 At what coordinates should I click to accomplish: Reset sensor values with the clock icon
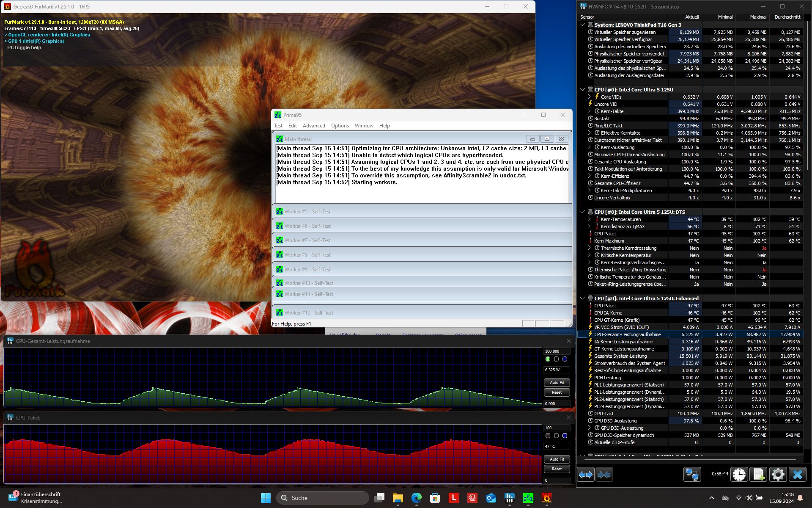tap(739, 475)
